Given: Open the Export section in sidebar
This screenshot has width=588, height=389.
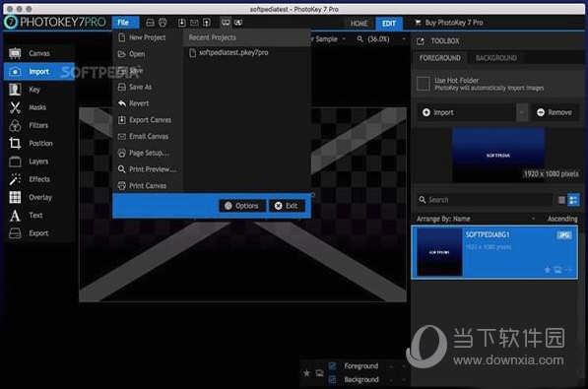Looking at the screenshot, I should (39, 233).
